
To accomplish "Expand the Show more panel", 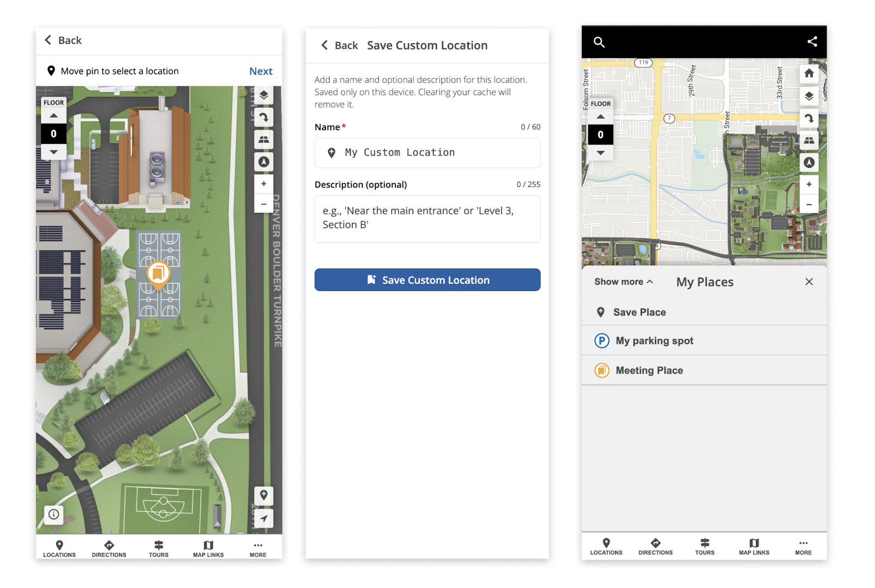I will click(x=623, y=282).
